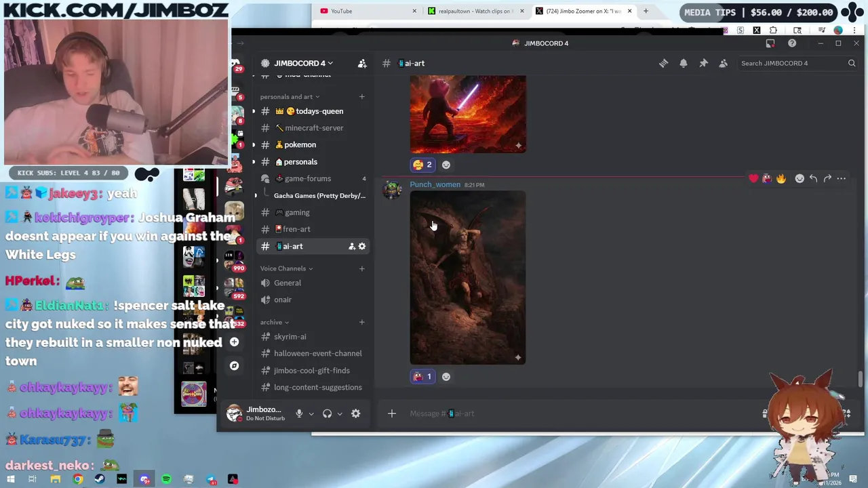Screen dimensions: 868x488
Task: Click Jimbozo user avatar status panel
Action: [255, 413]
